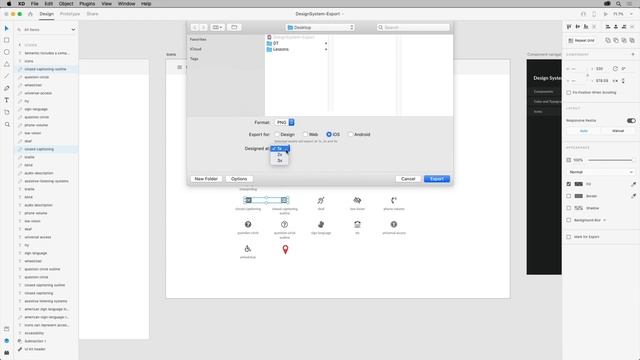This screenshot has height=360, width=640.
Task: Enable the Border checkbox
Action: click(x=569, y=196)
